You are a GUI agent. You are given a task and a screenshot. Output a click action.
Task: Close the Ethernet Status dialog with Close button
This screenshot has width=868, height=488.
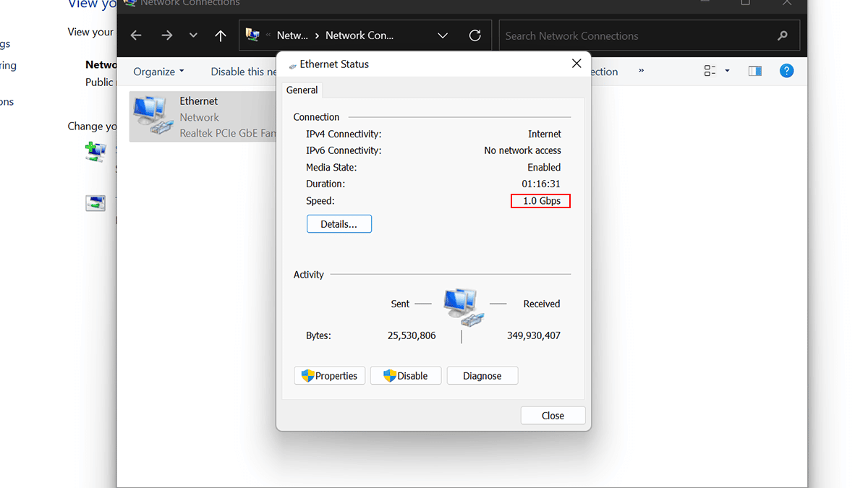click(553, 416)
